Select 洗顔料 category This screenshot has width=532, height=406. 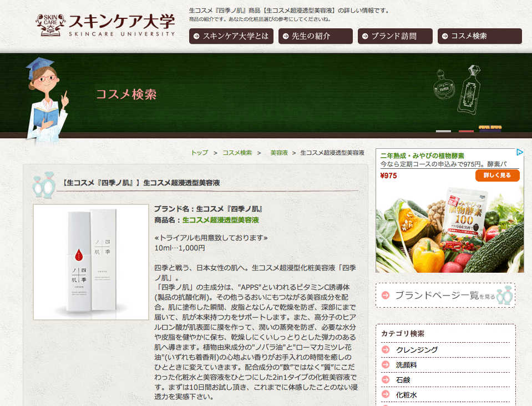pyautogui.click(x=406, y=365)
